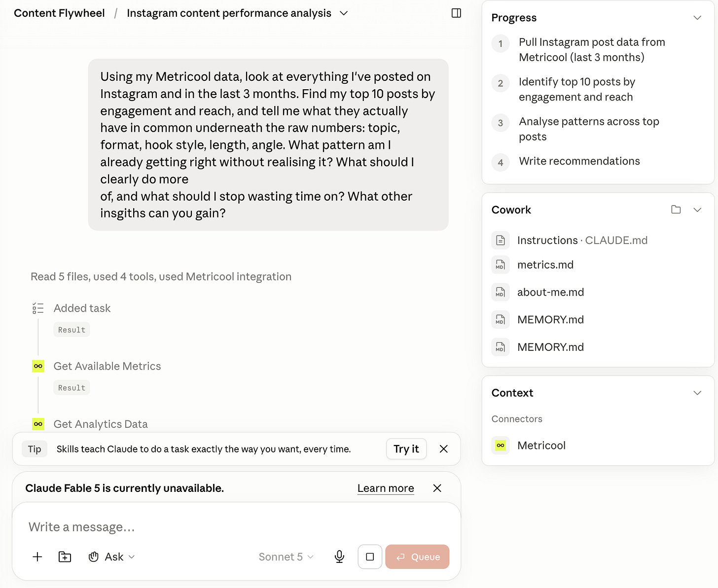
Task: Collapse the Context panel
Action: click(x=697, y=393)
